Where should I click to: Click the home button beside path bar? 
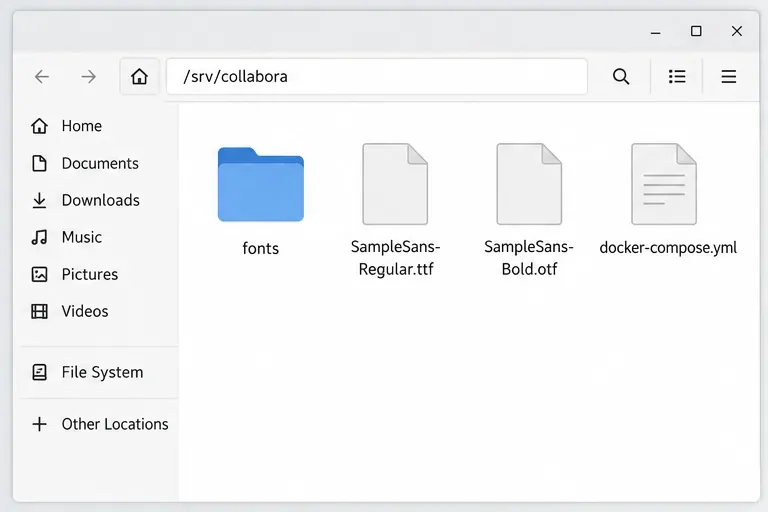pyautogui.click(x=139, y=76)
